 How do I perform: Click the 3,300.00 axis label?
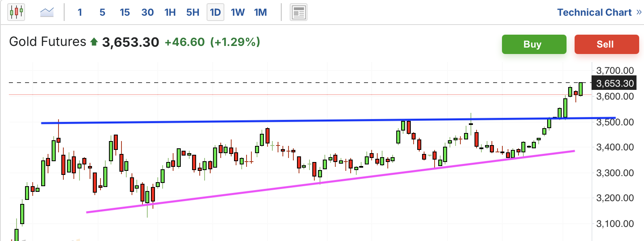615,173
